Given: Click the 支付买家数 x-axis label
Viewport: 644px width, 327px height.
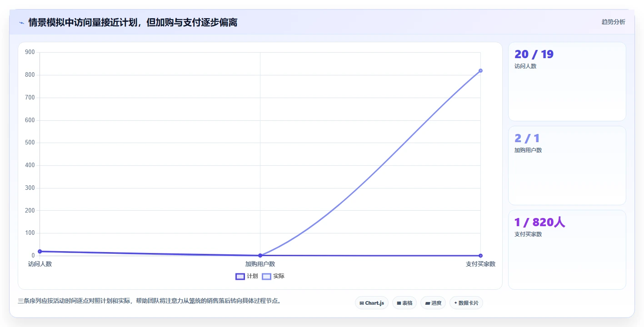Looking at the screenshot, I should (x=480, y=264).
